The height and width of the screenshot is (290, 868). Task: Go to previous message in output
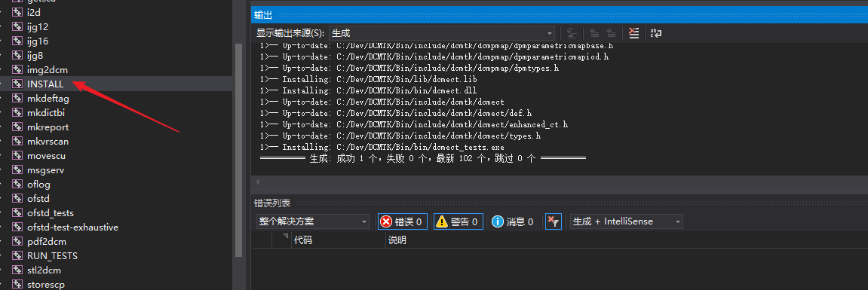[594, 33]
